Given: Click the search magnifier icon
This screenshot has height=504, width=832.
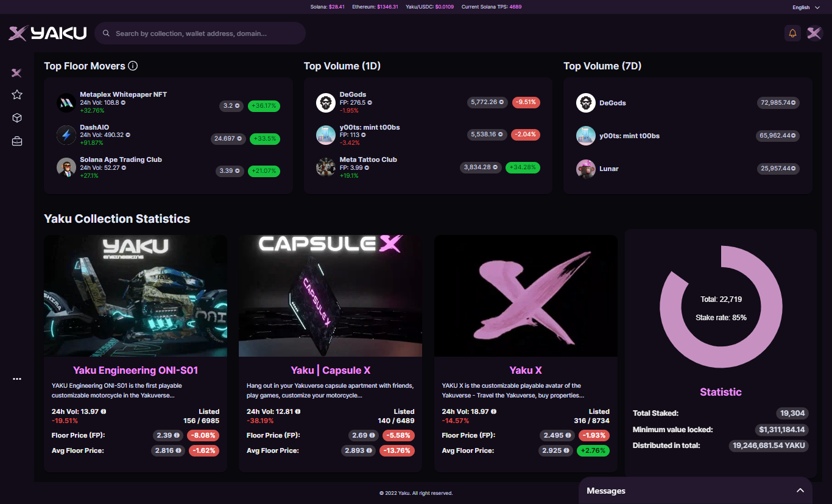Looking at the screenshot, I should [106, 33].
